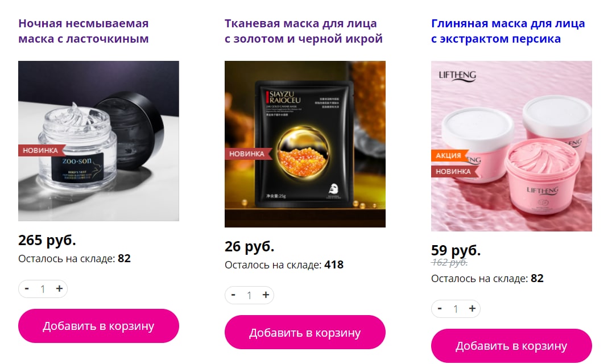Viewport: 612px width, 364px height.
Task: Click the 'НОВИНКА' badge on the caviar mask
Action: point(247,154)
